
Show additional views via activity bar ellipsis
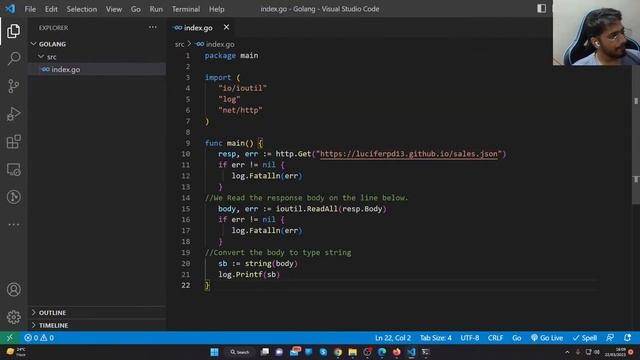coord(13,224)
